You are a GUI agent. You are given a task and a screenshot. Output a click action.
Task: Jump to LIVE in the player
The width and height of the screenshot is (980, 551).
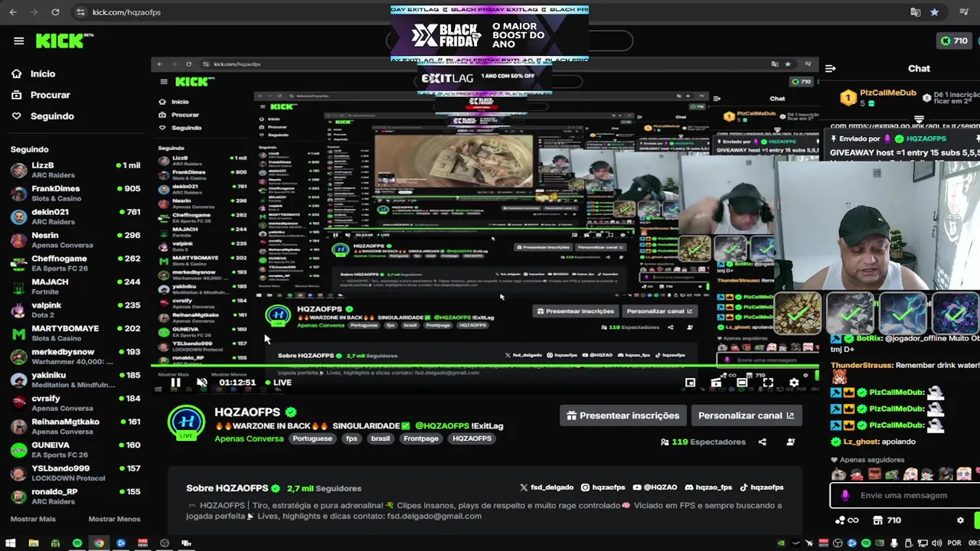[x=278, y=383]
